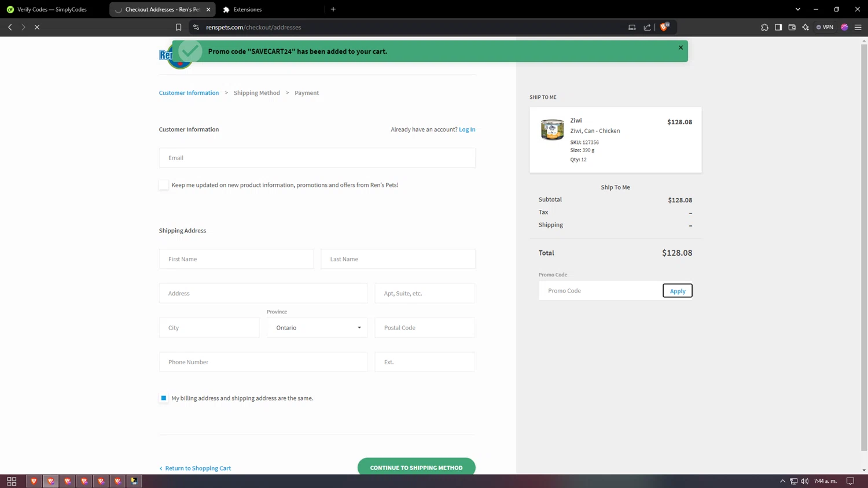Open a new tab with the plus button
868x488 pixels.
pos(333,9)
